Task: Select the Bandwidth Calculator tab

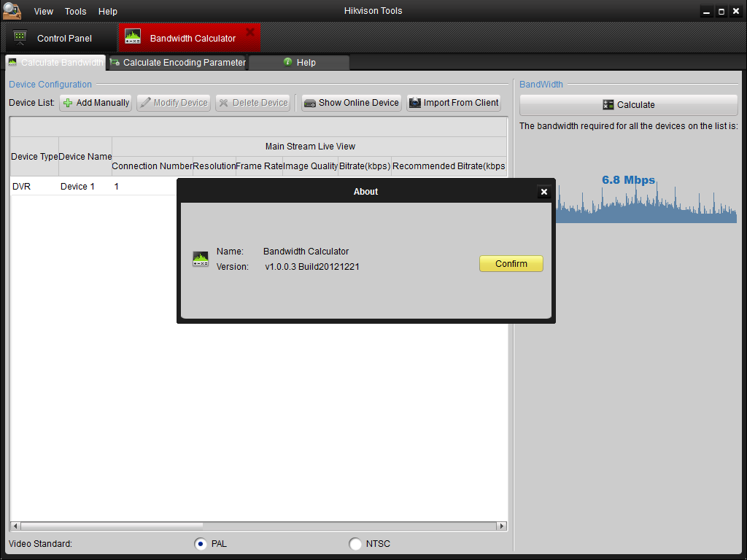Action: pyautogui.click(x=189, y=38)
